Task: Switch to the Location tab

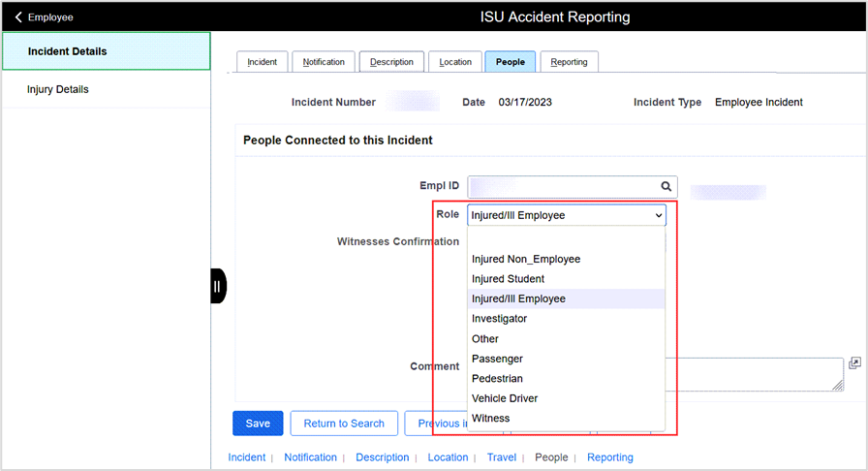Action: point(455,62)
